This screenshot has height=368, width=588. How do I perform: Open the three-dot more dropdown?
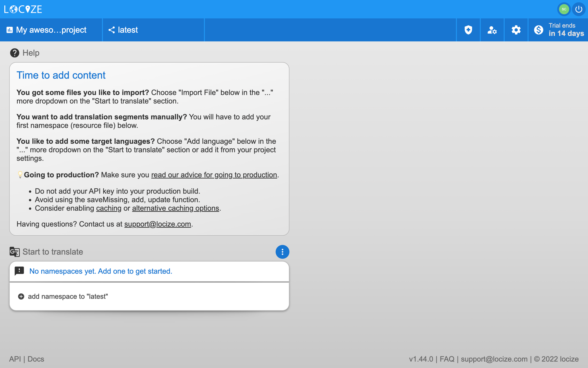[x=282, y=252]
